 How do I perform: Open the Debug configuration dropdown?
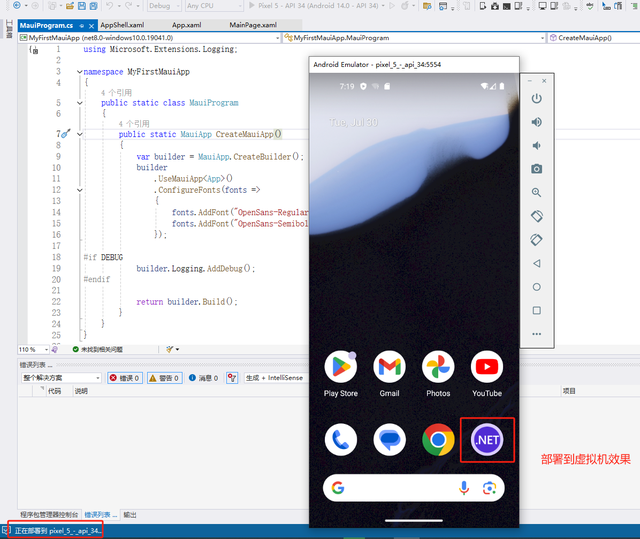pyautogui.click(x=164, y=6)
